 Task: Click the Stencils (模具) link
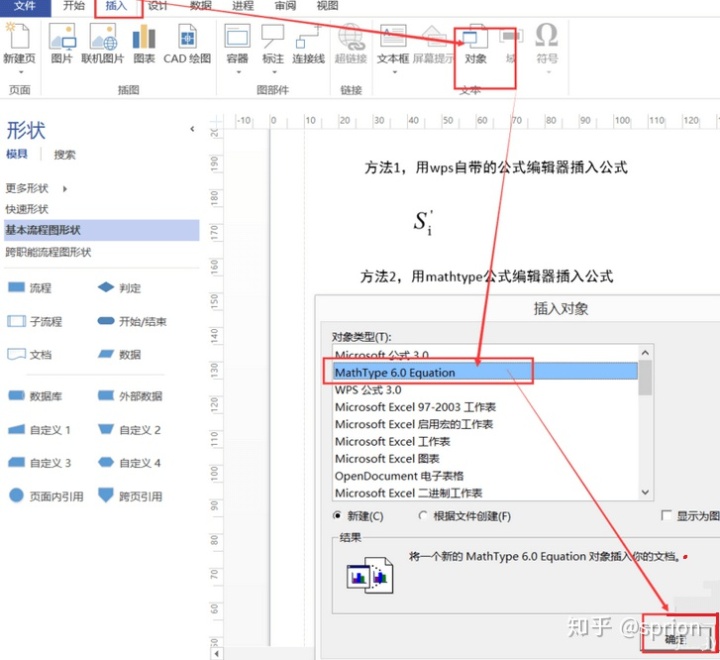pyautogui.click(x=17, y=154)
